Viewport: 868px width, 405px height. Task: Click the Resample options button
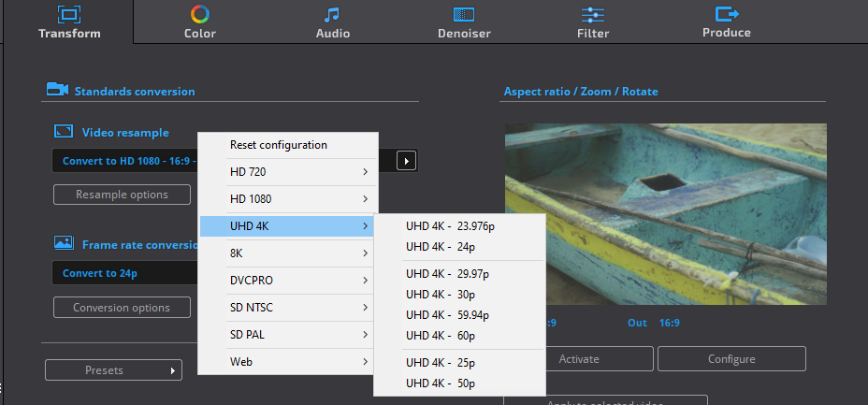click(x=122, y=195)
